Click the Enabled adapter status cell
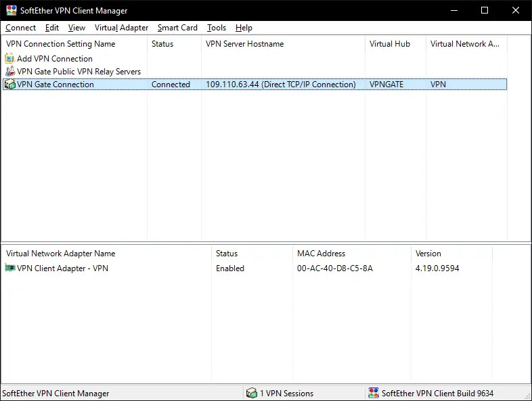 [230, 268]
